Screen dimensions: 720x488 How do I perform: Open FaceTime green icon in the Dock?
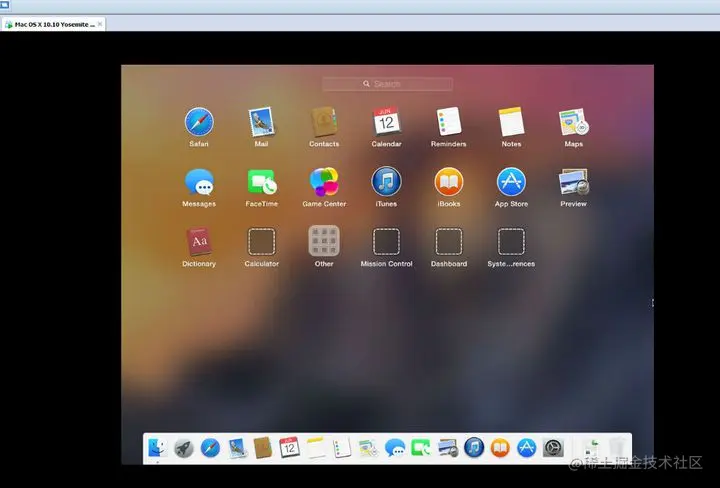pyautogui.click(x=421, y=448)
